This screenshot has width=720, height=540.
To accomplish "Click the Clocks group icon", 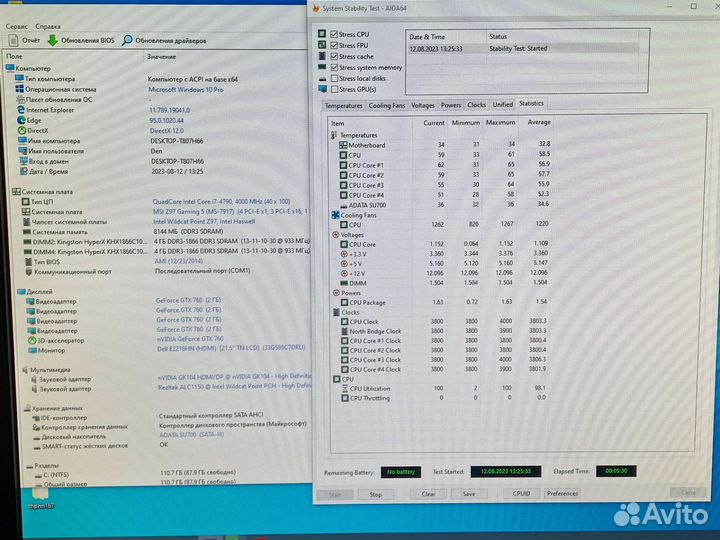I will [337, 312].
